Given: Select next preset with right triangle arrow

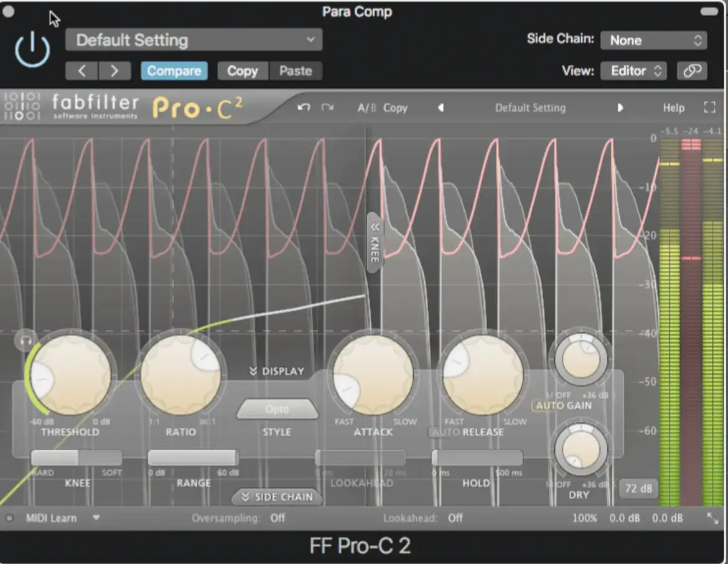Looking at the screenshot, I should coord(620,108).
